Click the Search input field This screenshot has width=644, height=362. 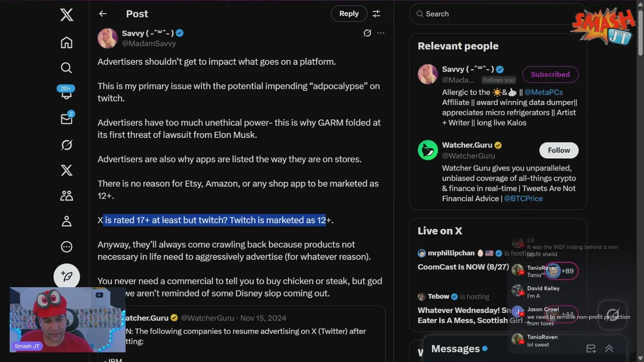pyautogui.click(x=498, y=14)
